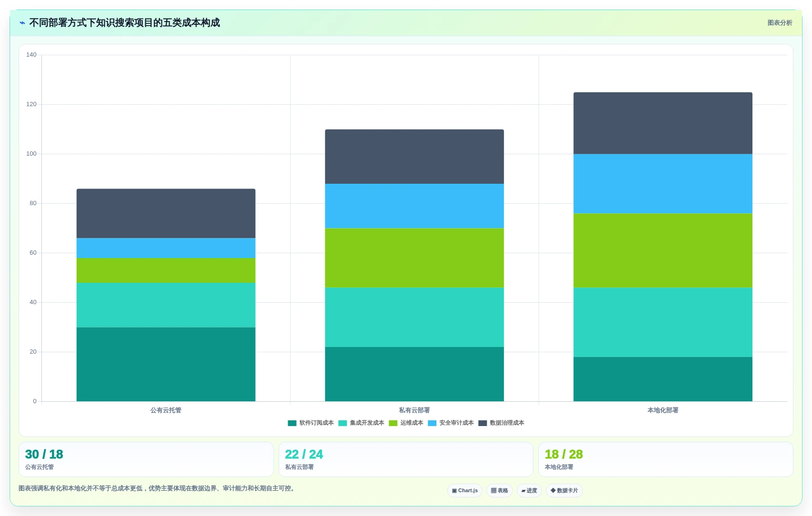Select the slate 数据治理成本 segment of 本地化部署 bar

[663, 123]
